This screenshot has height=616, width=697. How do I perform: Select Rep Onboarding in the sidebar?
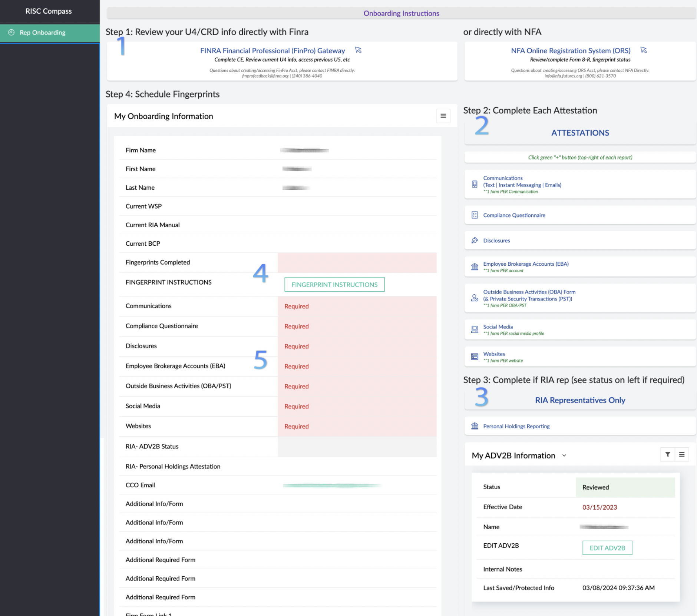[43, 33]
